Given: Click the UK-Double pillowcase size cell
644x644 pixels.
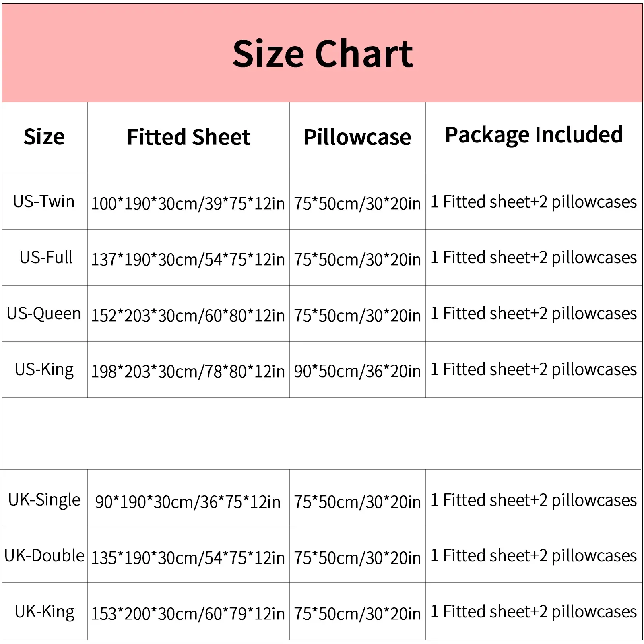Looking at the screenshot, I should tap(357, 558).
